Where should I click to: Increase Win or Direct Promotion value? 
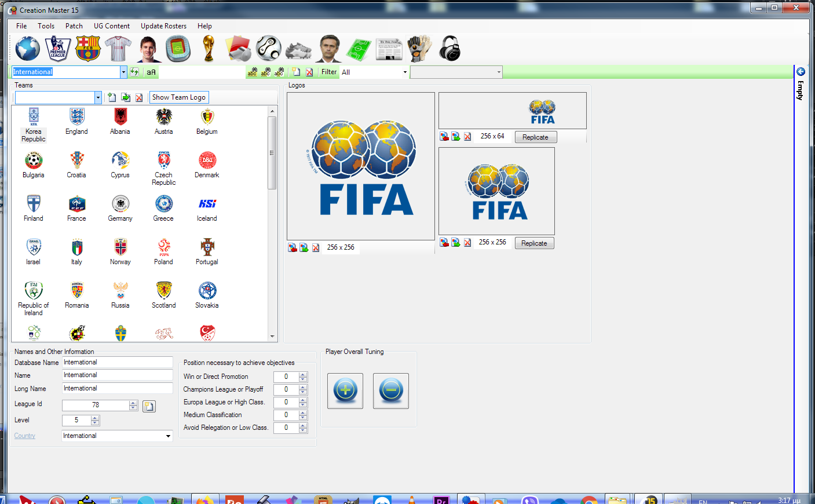(x=303, y=374)
